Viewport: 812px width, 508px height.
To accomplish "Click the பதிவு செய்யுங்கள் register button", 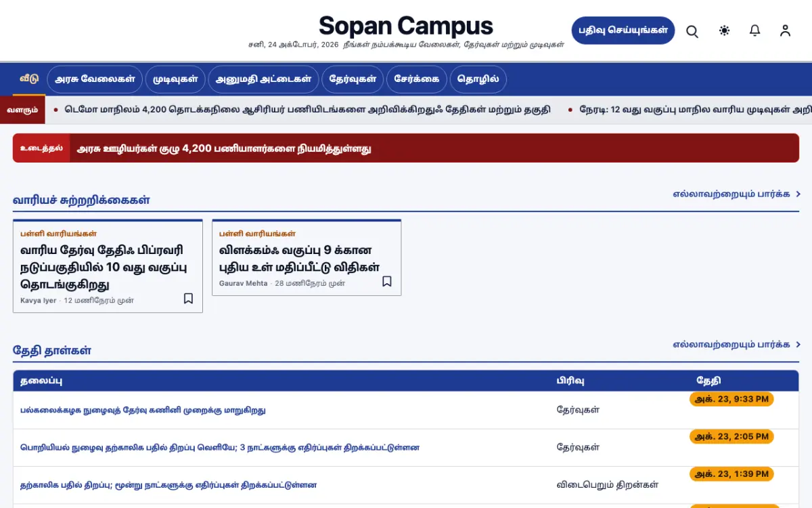I will point(623,30).
